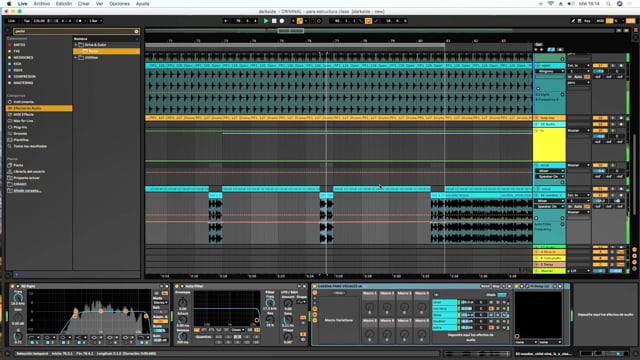Click the Rand button on the rack
Viewport: 640px width, 360px height.
pyautogui.click(x=485, y=287)
